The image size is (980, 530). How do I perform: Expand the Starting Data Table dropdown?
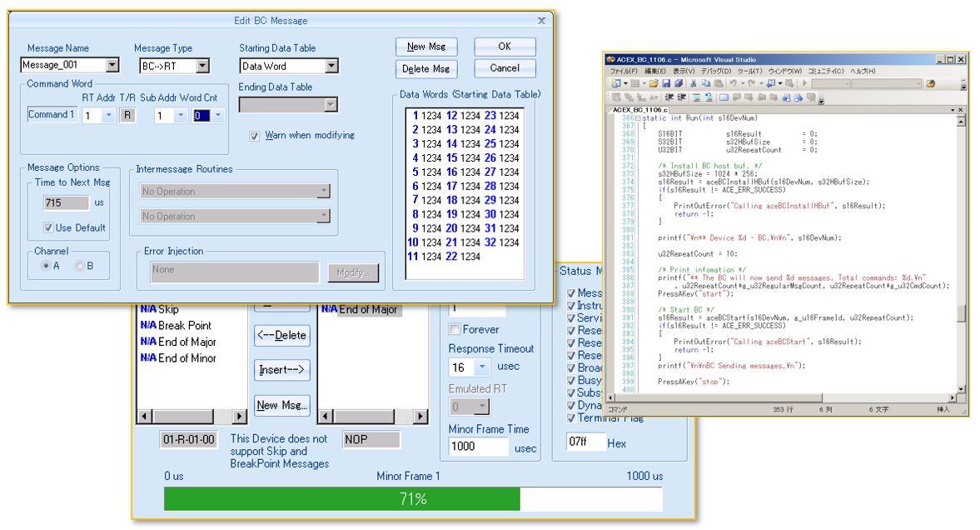click(332, 66)
